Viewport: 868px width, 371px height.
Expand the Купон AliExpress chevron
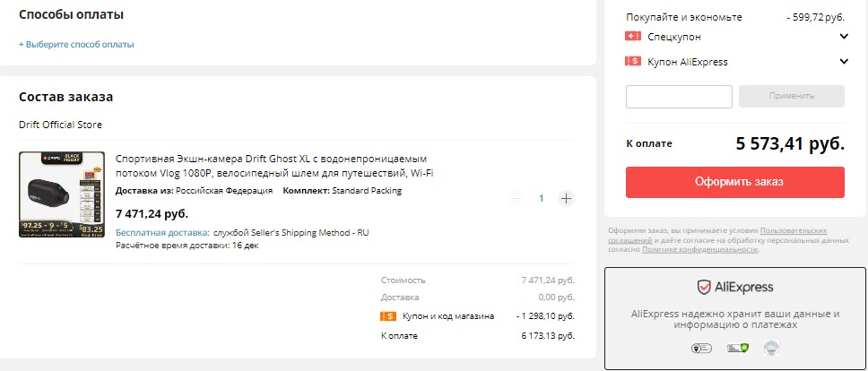point(844,62)
